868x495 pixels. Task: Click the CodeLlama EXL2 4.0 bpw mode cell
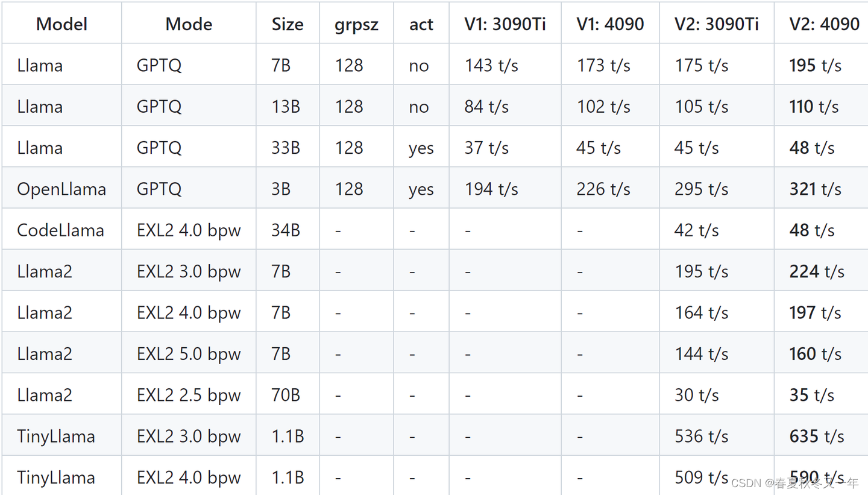189,230
